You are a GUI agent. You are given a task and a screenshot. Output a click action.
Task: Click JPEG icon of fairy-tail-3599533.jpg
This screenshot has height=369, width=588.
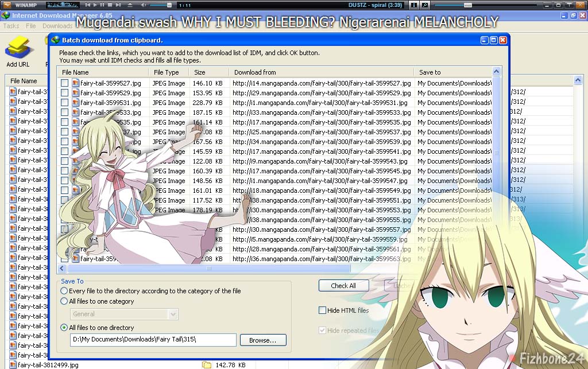(x=75, y=112)
